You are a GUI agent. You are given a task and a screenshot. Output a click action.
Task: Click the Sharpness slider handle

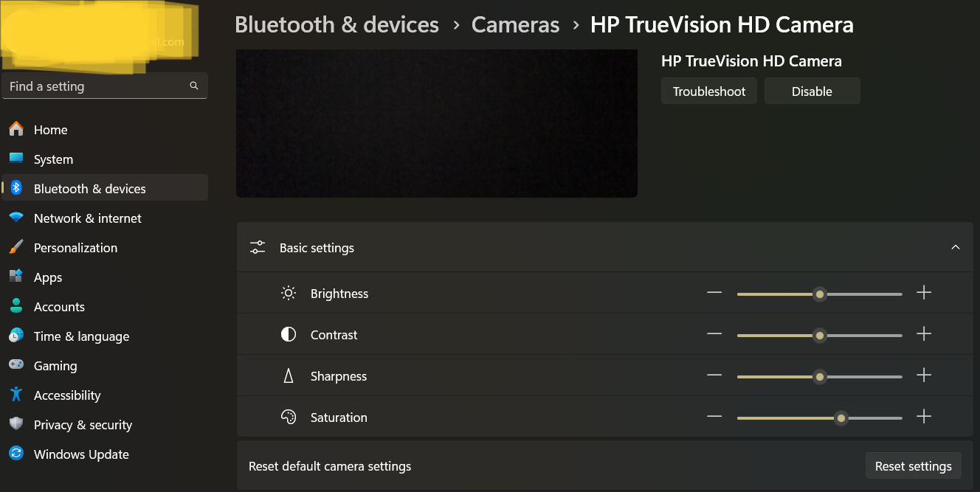point(819,376)
